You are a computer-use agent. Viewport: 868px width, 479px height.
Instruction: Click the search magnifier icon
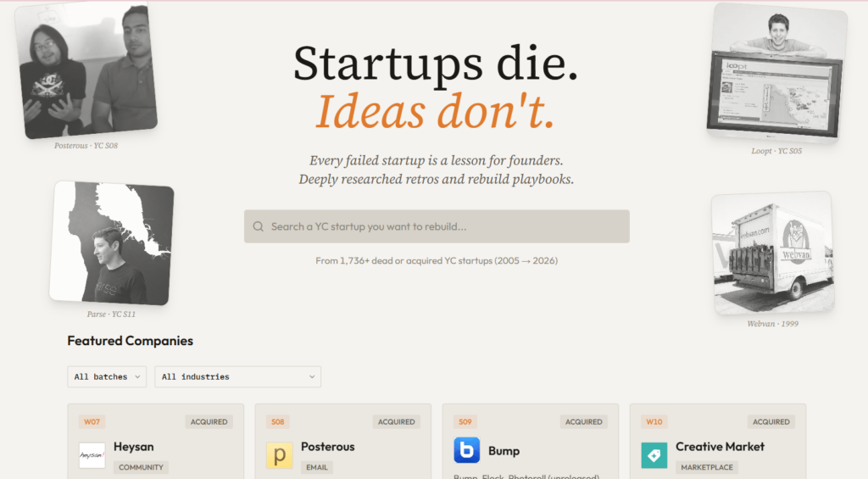pyautogui.click(x=259, y=227)
